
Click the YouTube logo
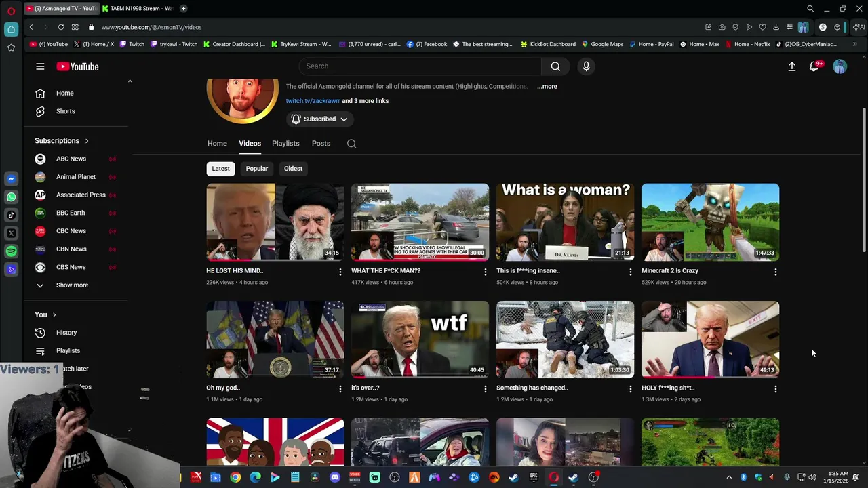point(77,66)
